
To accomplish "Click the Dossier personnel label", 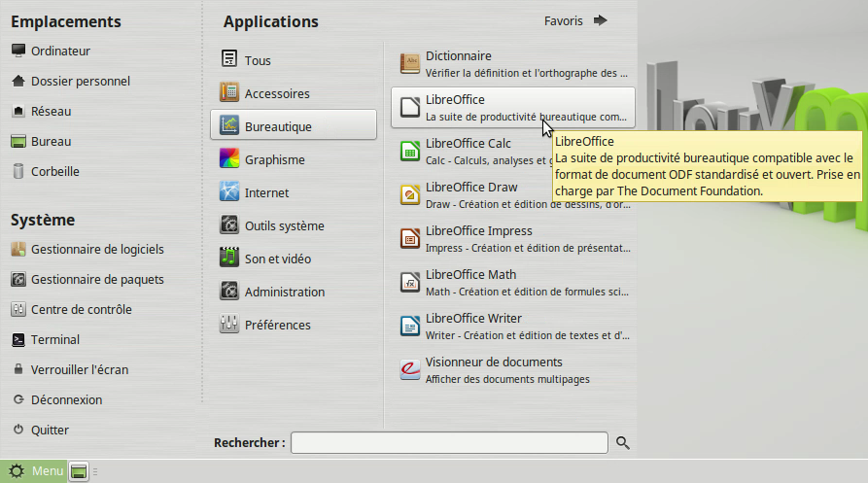I will [x=81, y=82].
